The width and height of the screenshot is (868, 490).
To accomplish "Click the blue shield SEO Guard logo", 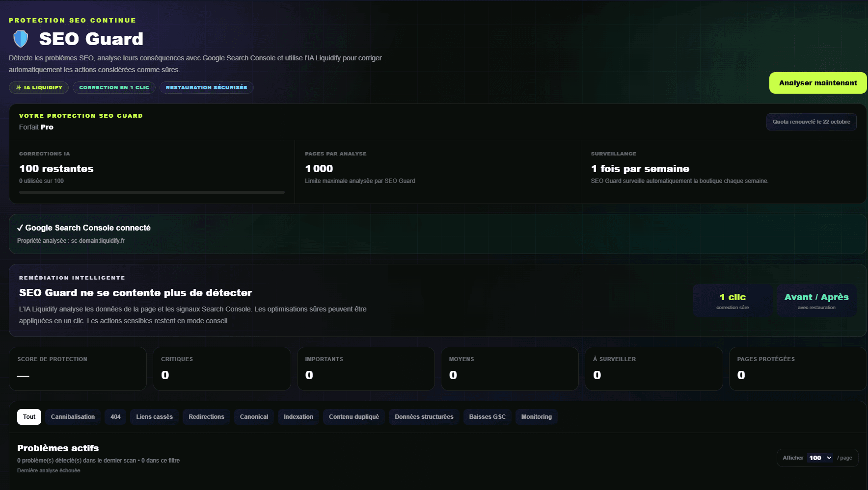I will (x=21, y=39).
